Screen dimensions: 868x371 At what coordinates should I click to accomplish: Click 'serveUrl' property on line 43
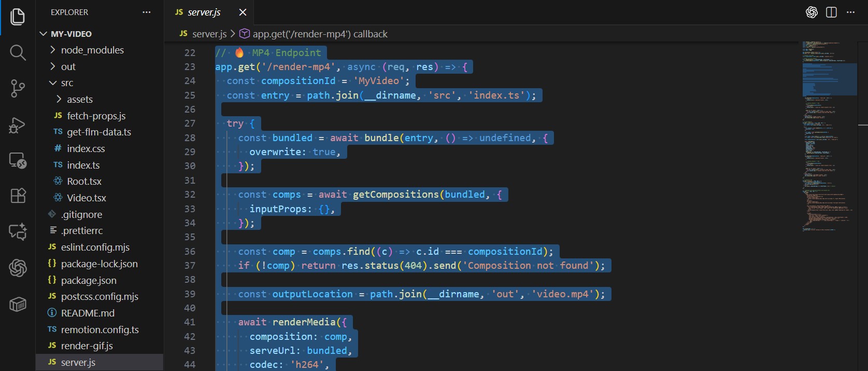[x=272, y=351]
